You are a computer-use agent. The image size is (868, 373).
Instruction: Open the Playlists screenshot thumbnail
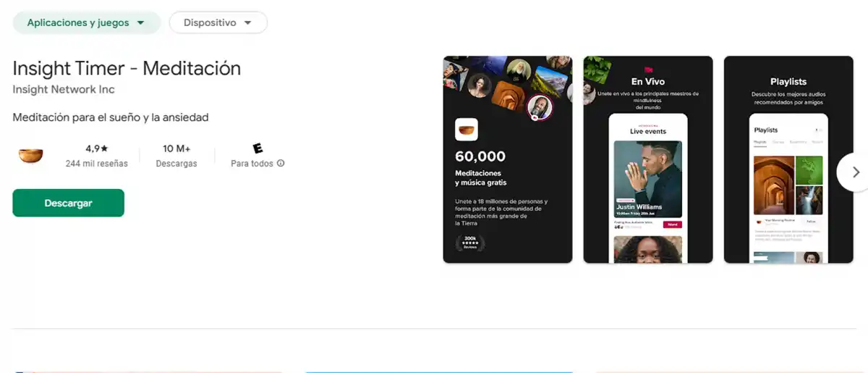pos(788,159)
